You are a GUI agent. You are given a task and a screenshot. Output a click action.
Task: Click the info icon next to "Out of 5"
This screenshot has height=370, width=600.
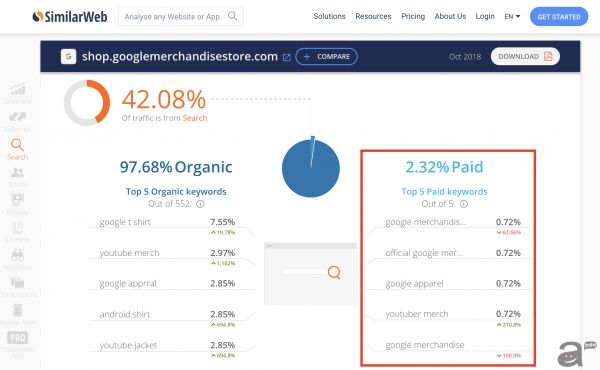[x=464, y=204]
